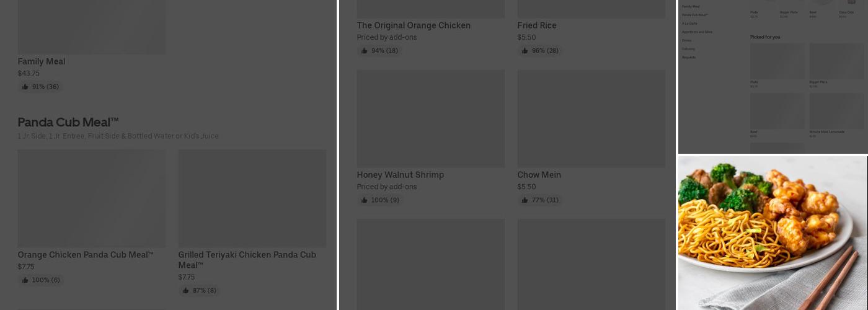Select Minute Maid Lemonade under Picked for you

click(826, 131)
